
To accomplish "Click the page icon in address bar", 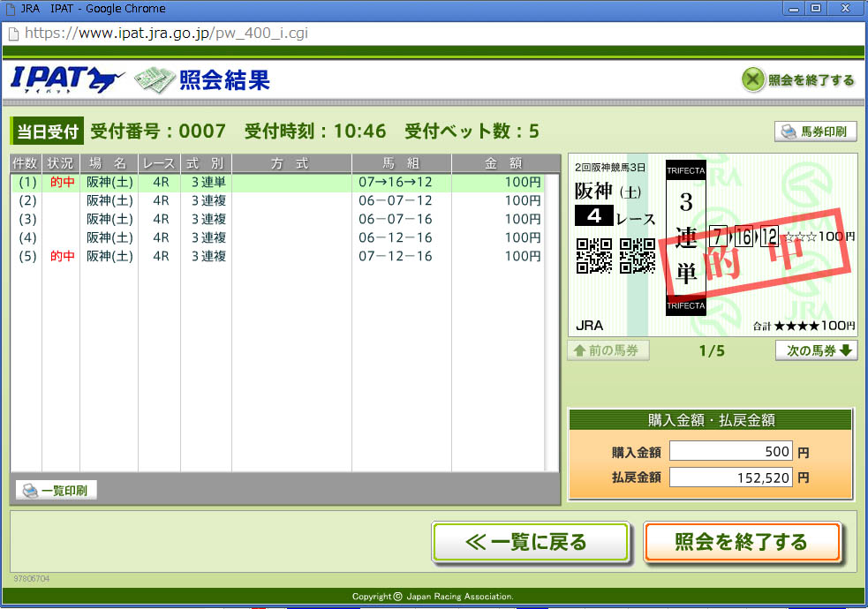I will pos(13,34).
